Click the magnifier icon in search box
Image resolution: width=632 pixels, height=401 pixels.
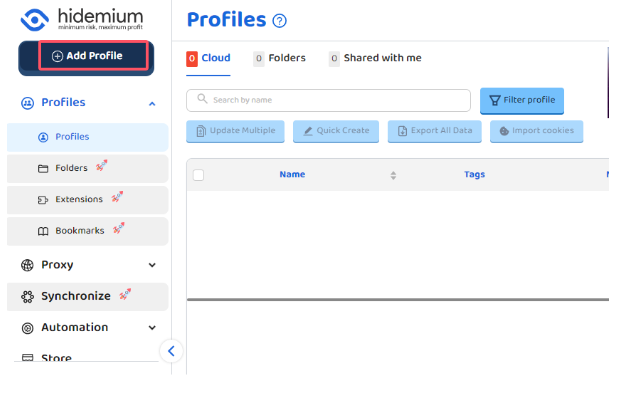click(203, 100)
